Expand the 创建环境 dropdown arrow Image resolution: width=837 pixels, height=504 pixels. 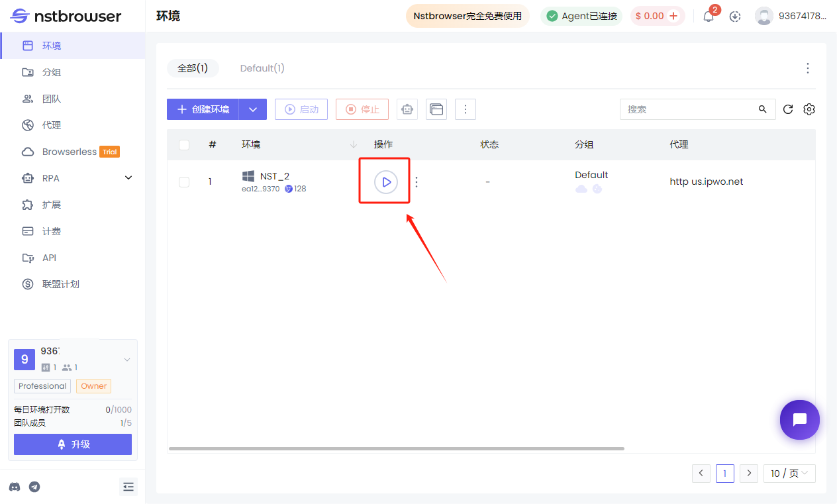(x=252, y=109)
